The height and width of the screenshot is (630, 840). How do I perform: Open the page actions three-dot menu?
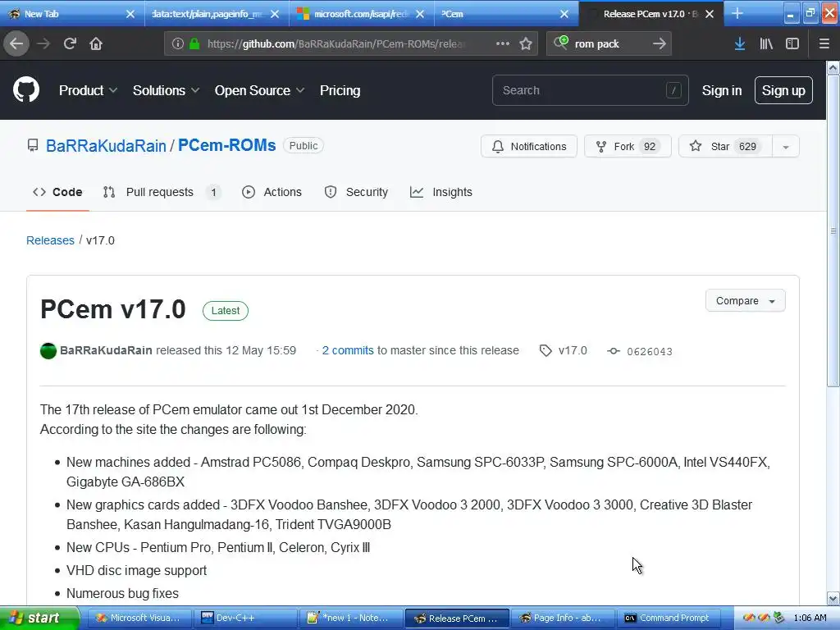click(x=503, y=43)
